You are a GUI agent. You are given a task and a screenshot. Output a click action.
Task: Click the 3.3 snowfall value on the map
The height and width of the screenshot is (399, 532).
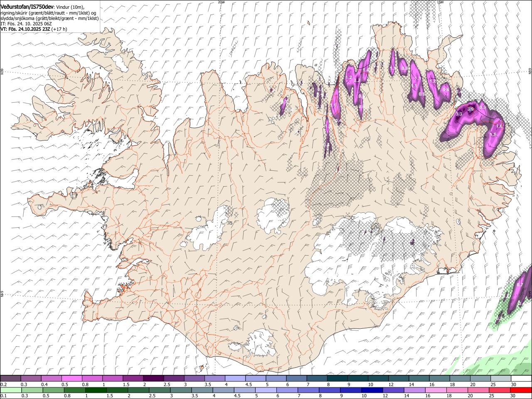pyautogui.click(x=459, y=114)
